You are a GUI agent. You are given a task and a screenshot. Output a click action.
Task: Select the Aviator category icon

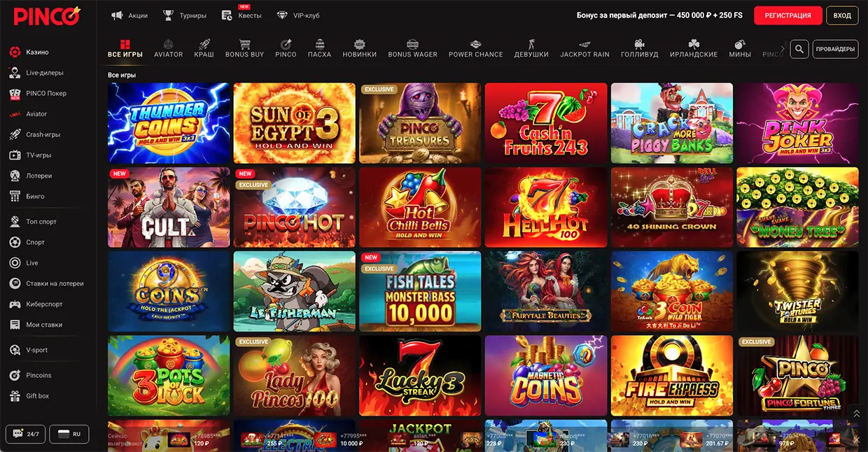168,44
